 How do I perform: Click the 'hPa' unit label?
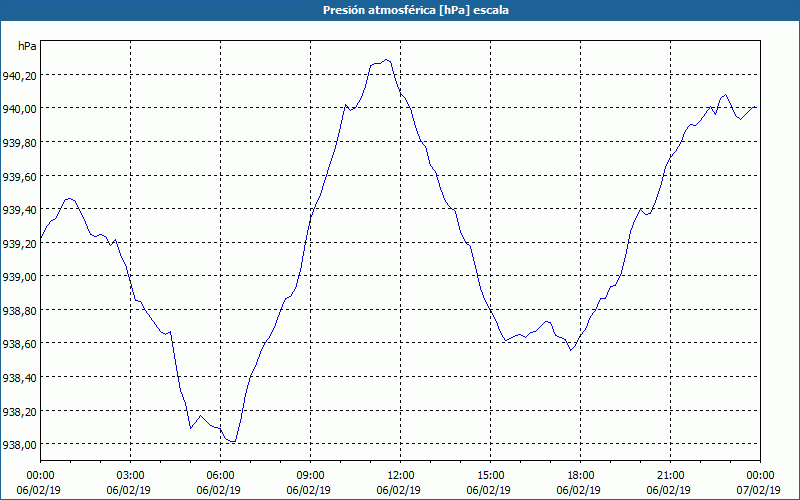(27, 46)
